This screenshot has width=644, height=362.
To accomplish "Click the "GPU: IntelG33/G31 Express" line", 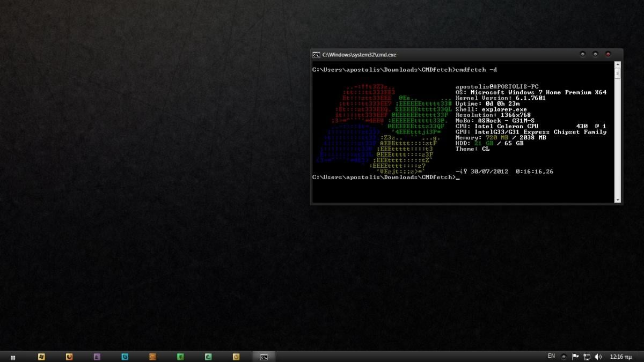I will [531, 132].
